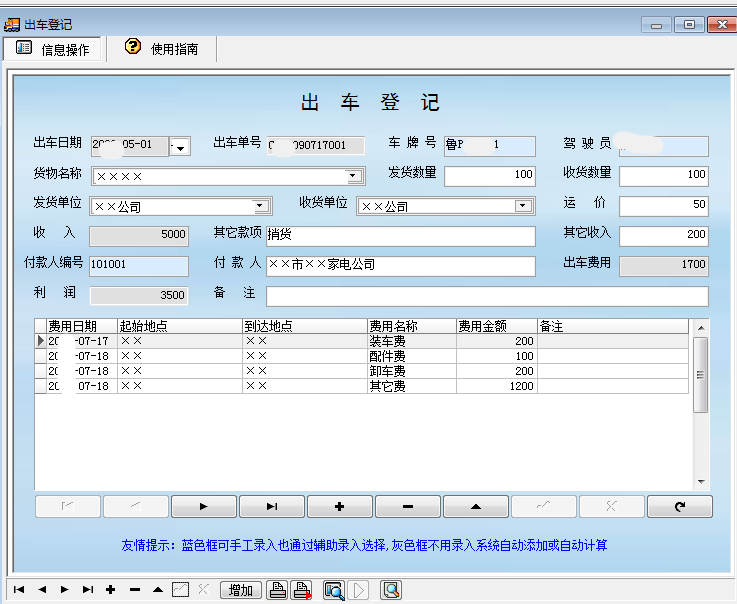Screen dimensions: 737x604
Task: Click 利润 field showing 3500
Action: coord(139,296)
